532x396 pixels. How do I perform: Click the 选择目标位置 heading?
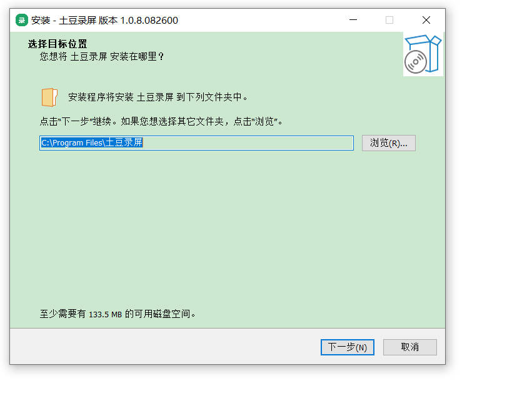tap(58, 44)
